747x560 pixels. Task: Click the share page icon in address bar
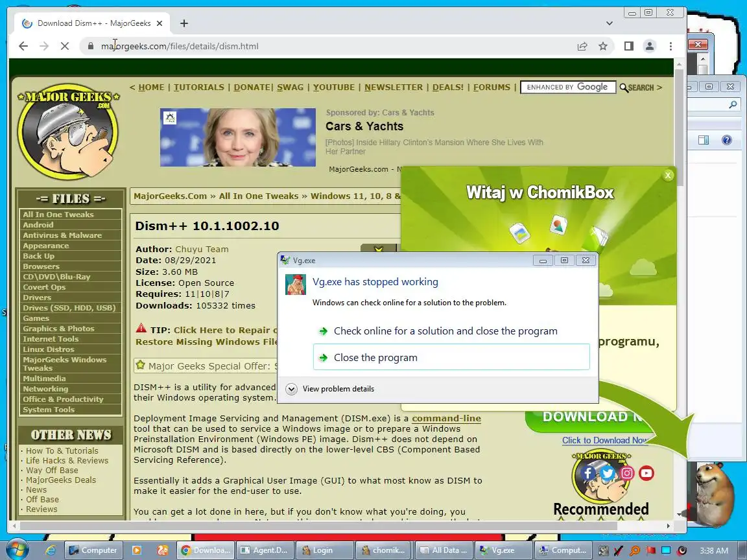[582, 46]
